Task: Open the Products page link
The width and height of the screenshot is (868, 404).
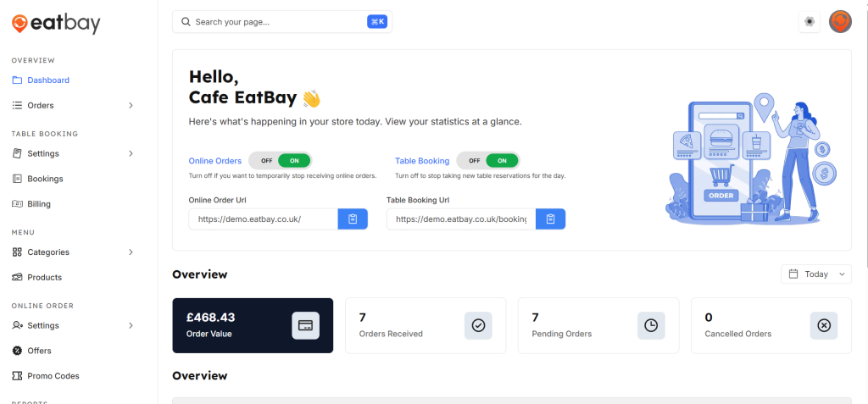Action: [x=44, y=278]
